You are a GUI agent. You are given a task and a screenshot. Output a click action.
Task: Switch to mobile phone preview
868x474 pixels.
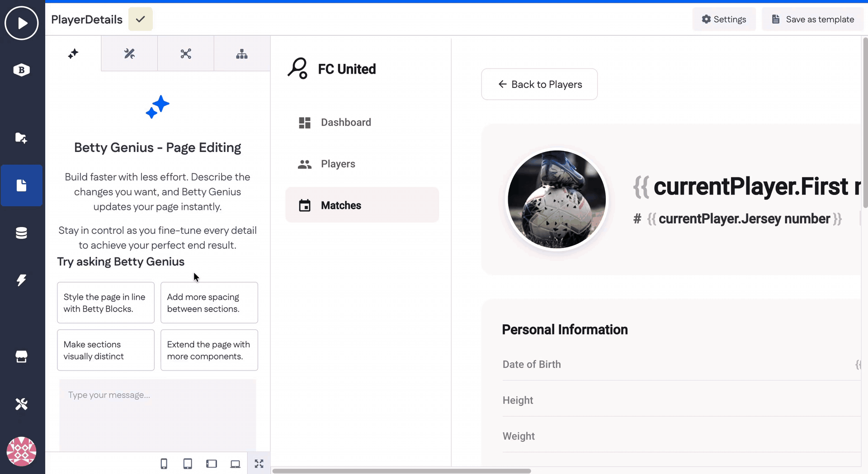(164, 463)
